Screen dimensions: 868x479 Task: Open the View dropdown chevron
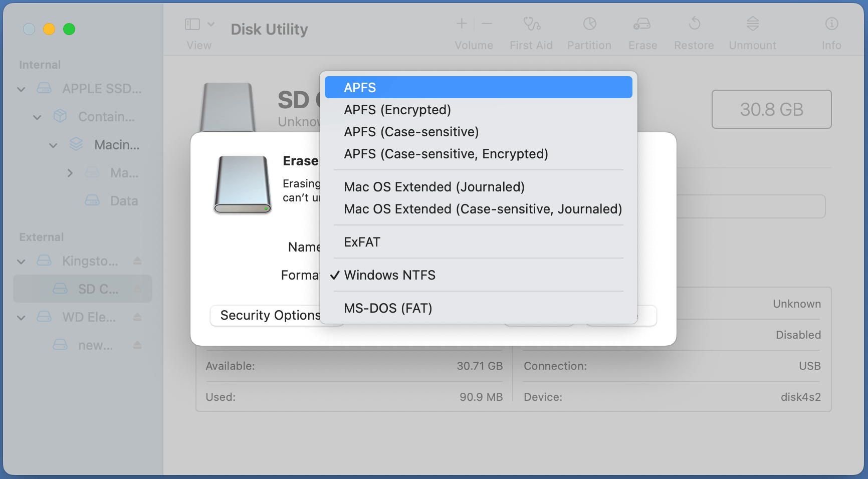pyautogui.click(x=211, y=23)
